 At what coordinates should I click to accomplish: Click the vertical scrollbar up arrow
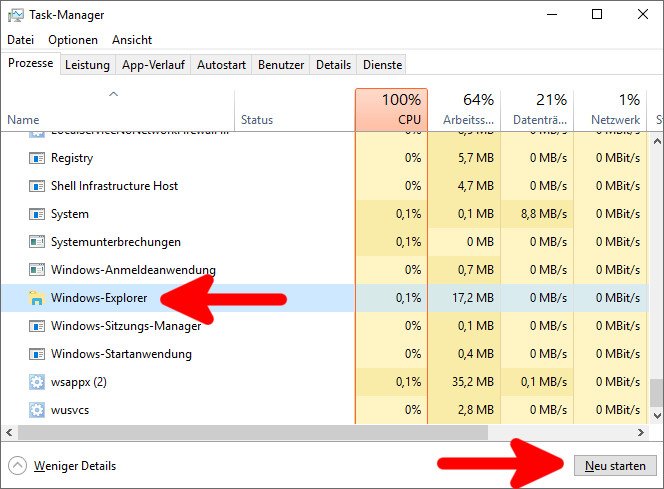[x=656, y=141]
